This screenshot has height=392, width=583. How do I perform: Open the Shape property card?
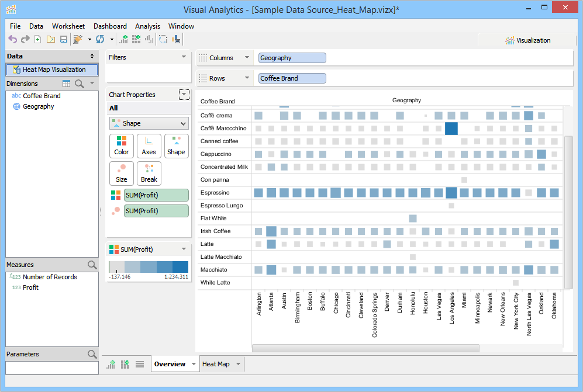click(x=176, y=145)
